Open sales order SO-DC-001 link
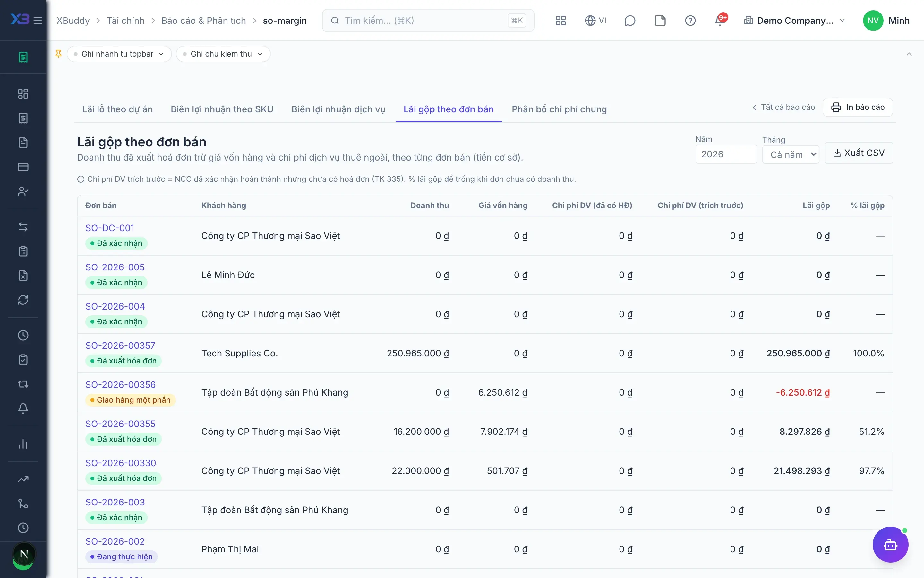Viewport: 924px width, 578px height. [110, 228]
